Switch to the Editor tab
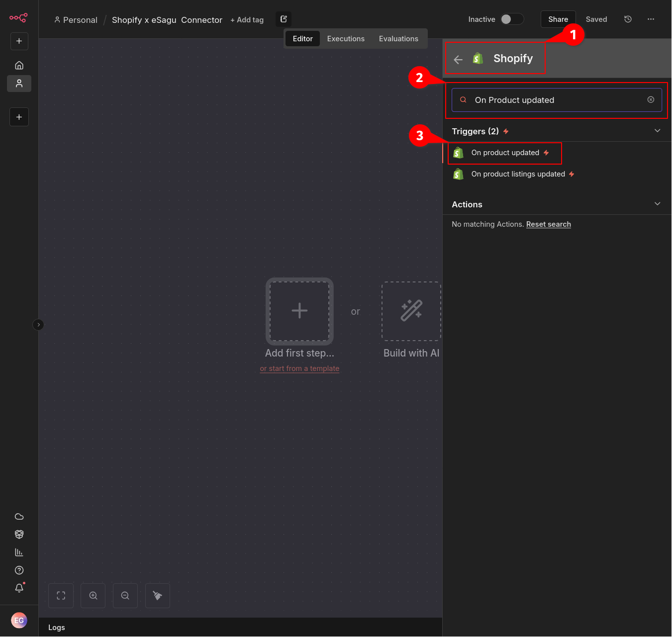 (x=302, y=39)
